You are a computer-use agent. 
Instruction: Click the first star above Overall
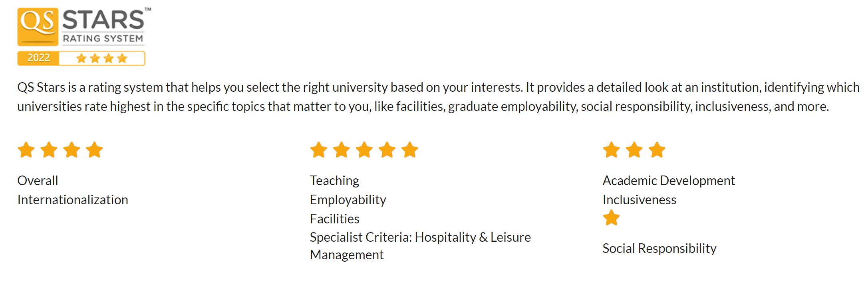click(x=26, y=150)
